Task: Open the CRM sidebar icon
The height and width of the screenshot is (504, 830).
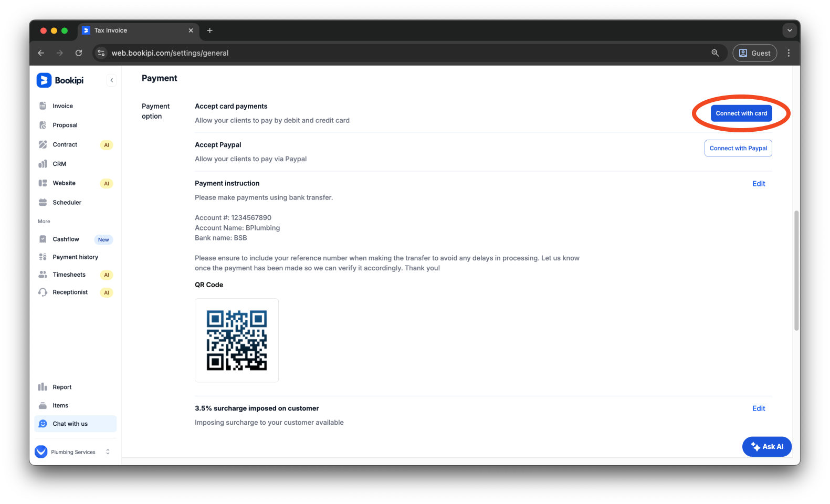Action: pos(43,164)
